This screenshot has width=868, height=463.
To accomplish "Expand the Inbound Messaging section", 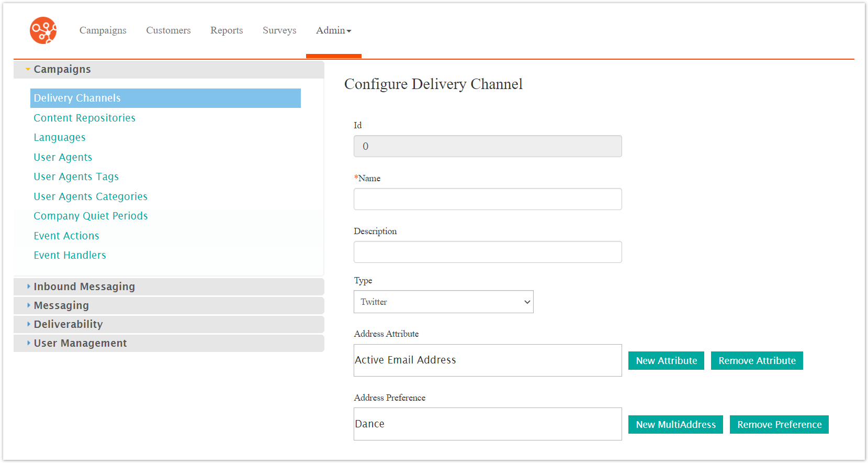I will [x=84, y=286].
